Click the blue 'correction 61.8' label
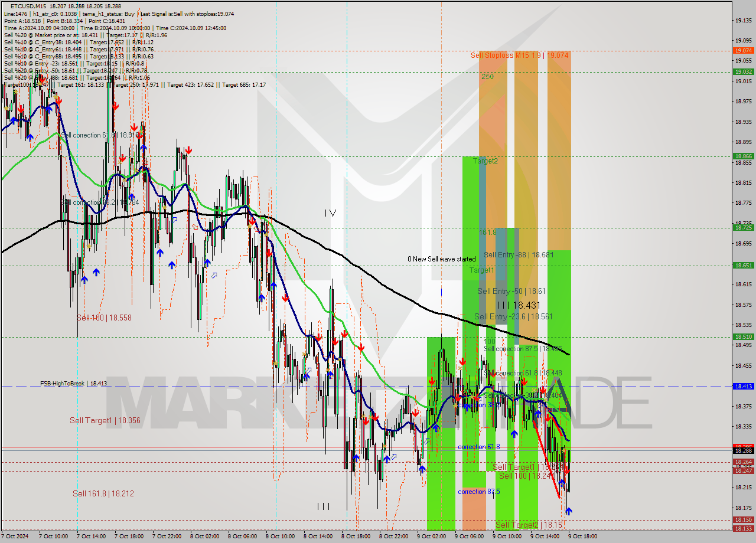756x543 pixels. [479, 447]
